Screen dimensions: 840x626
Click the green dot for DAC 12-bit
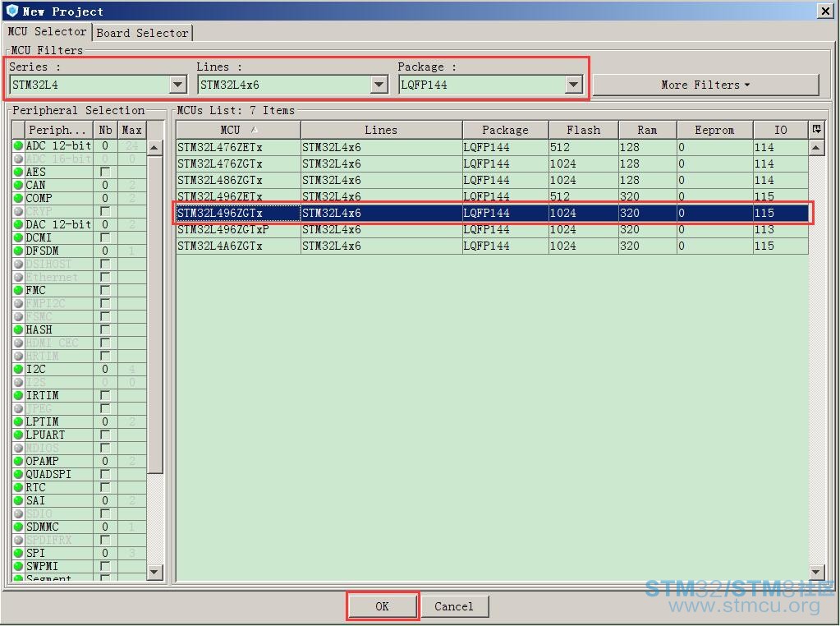[18, 224]
